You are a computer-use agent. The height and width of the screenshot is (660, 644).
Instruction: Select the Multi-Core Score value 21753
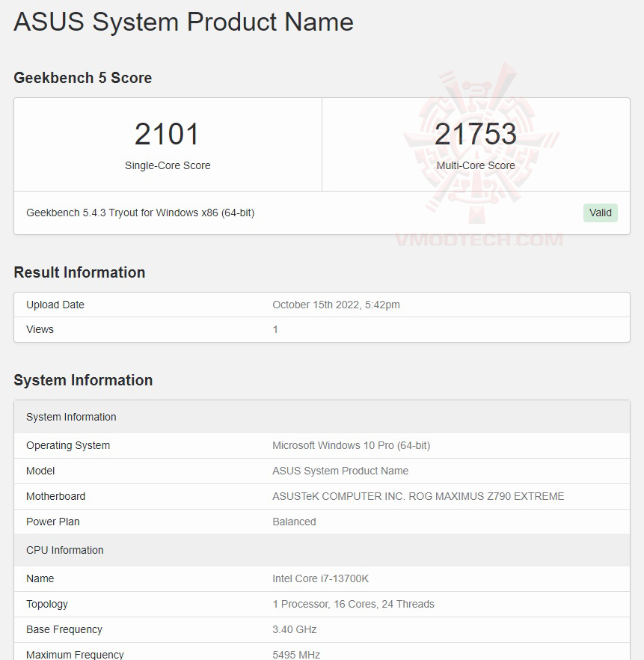476,134
